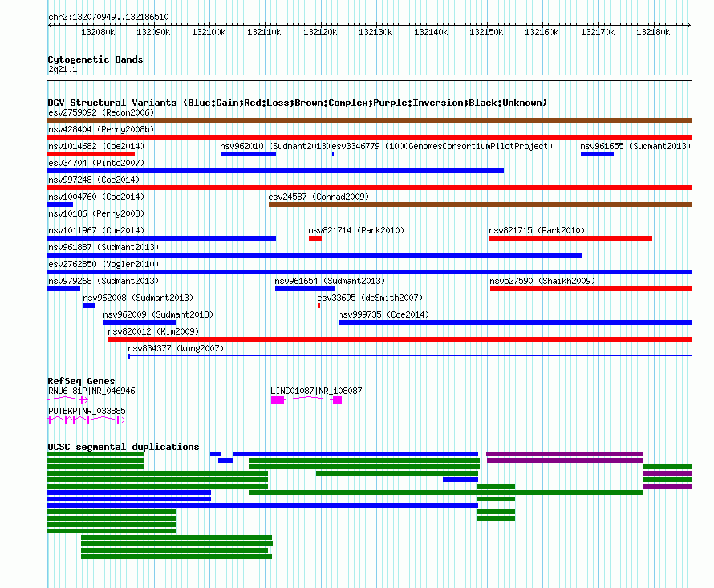Click the chr2:132070949..132186510 coordinate label
Image resolution: width=714 pixels, height=588 pixels.
(108, 17)
